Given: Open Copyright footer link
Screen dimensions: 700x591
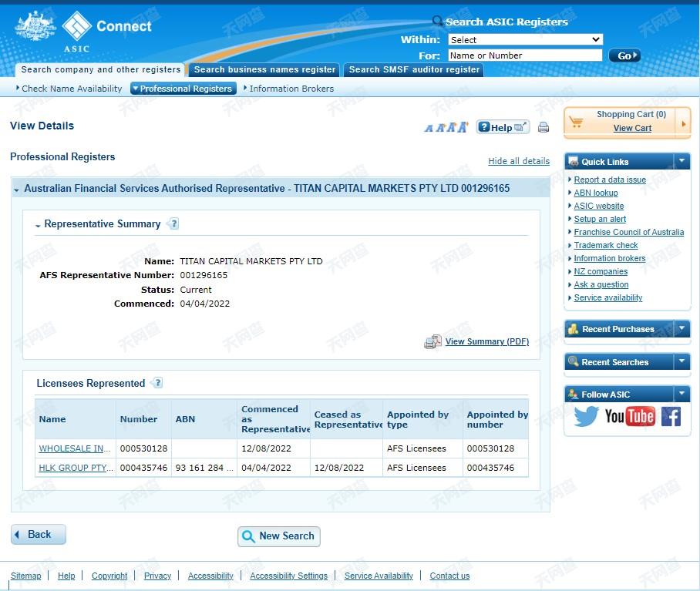Looking at the screenshot, I should pos(109,576).
